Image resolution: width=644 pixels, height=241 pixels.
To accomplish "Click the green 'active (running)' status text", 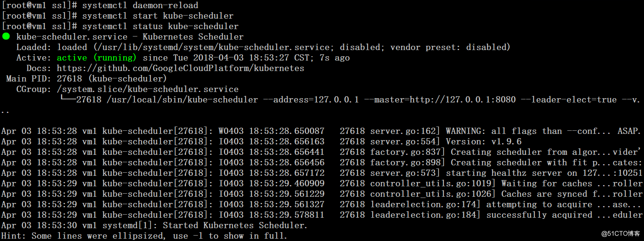I will [x=96, y=58].
